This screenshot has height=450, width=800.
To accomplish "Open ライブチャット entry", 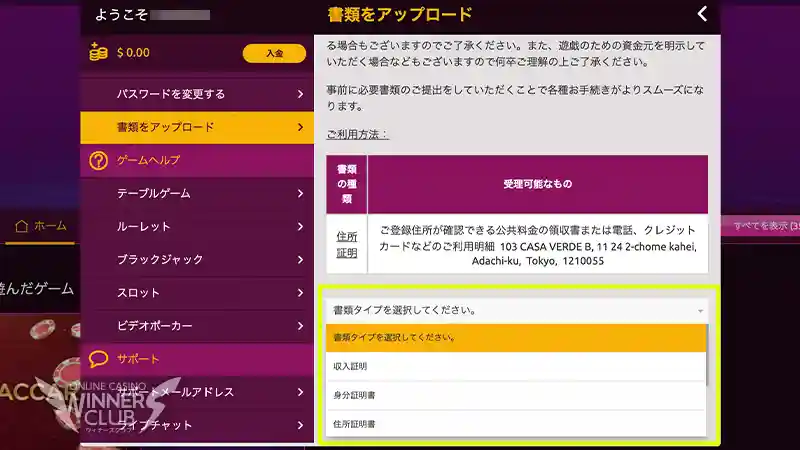I will coord(197,425).
